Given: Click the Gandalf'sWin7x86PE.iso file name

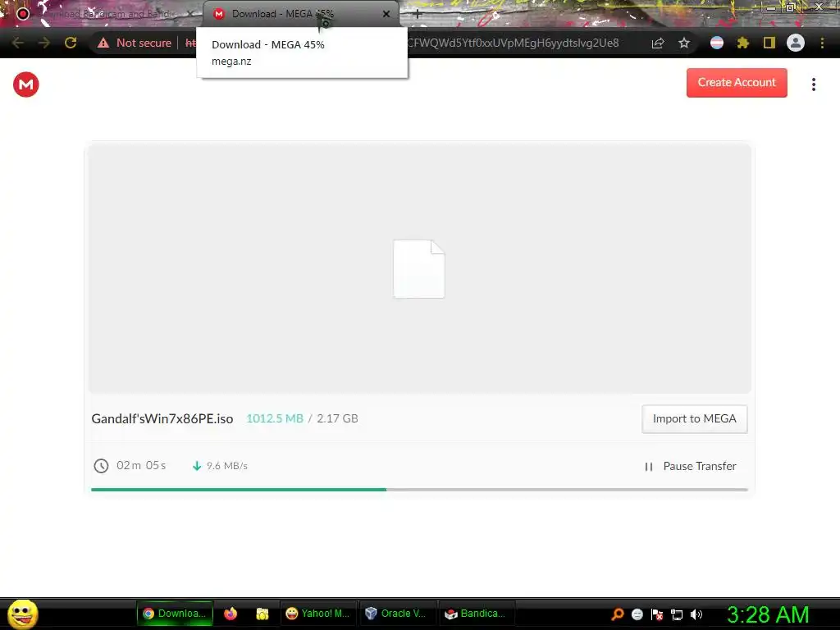Looking at the screenshot, I should (162, 418).
